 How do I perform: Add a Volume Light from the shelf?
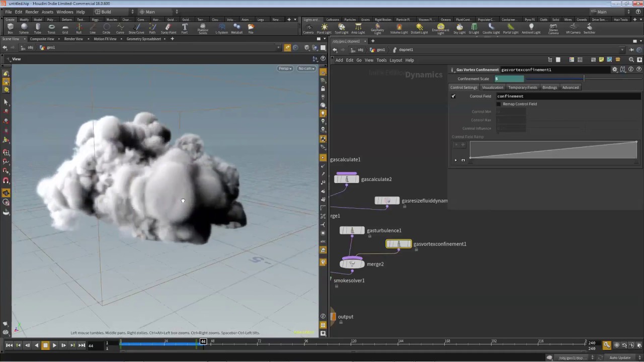(x=399, y=28)
